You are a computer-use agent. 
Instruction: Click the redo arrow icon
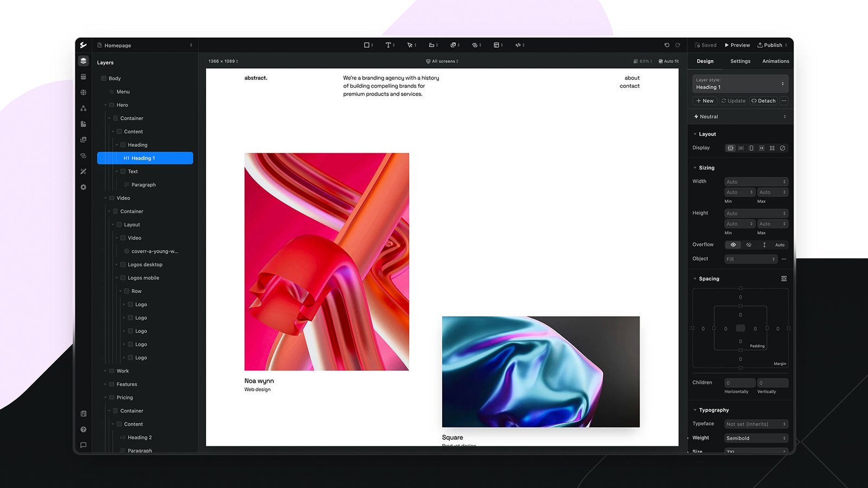678,45
